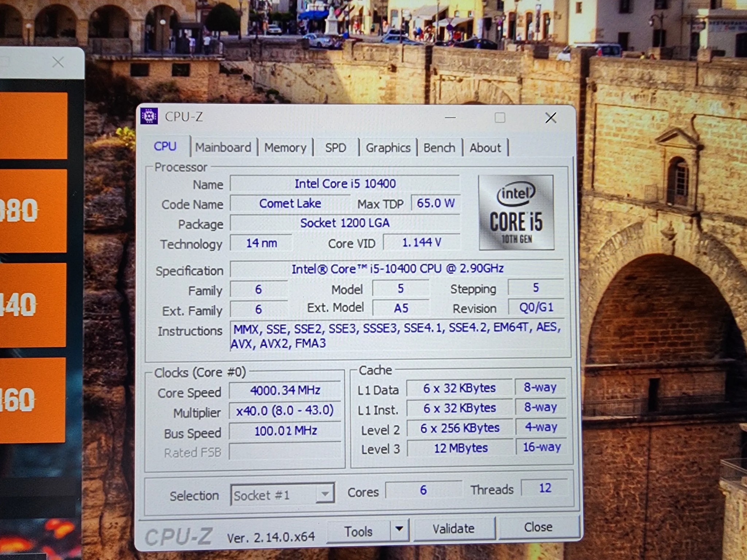Screen dimensions: 747x560
Task: Go to the About tab
Action: pyautogui.click(x=485, y=148)
